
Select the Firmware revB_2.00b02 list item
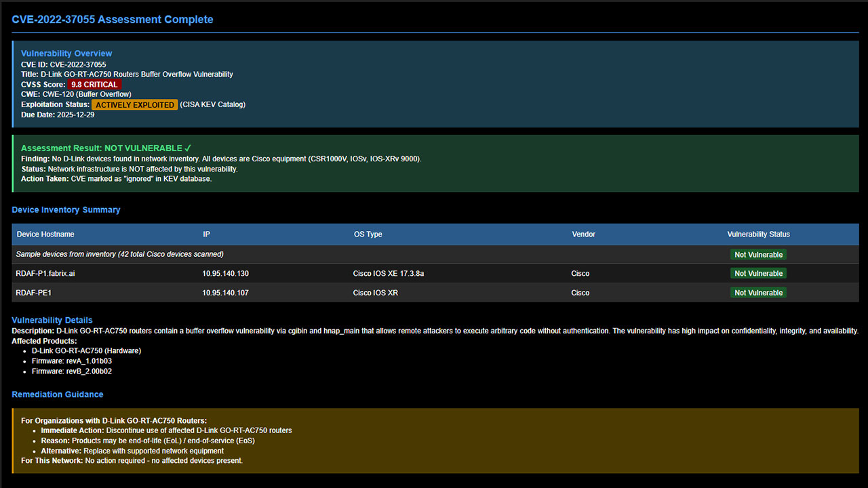coord(72,371)
